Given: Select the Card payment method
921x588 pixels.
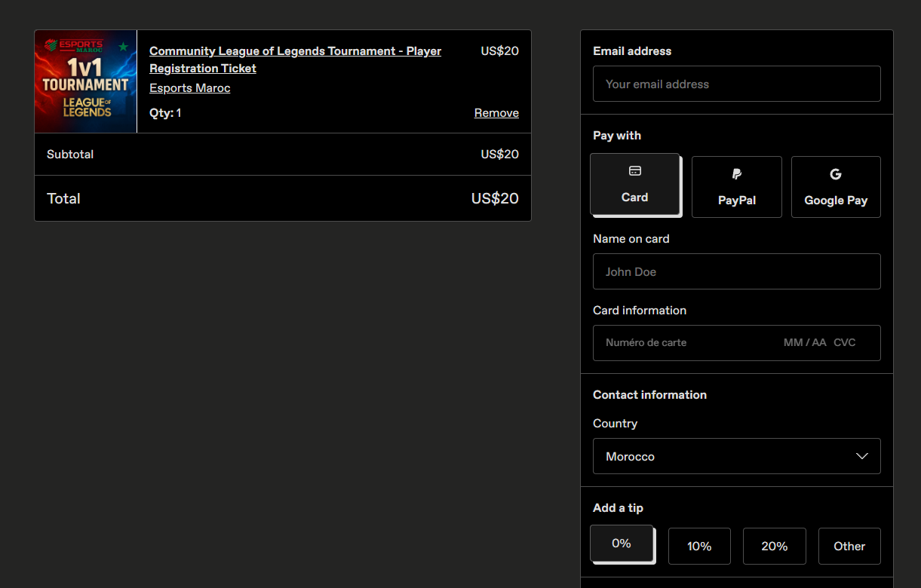Looking at the screenshot, I should click(634, 184).
